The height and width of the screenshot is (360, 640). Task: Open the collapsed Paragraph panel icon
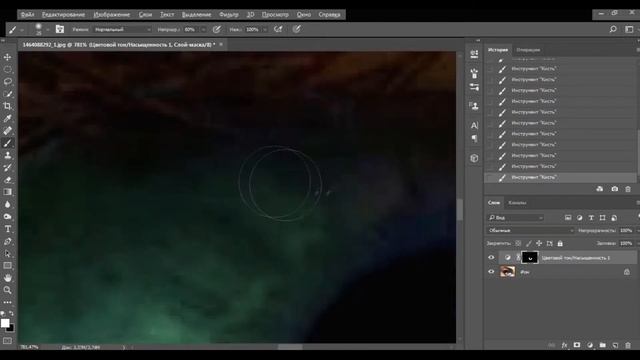coord(474,139)
